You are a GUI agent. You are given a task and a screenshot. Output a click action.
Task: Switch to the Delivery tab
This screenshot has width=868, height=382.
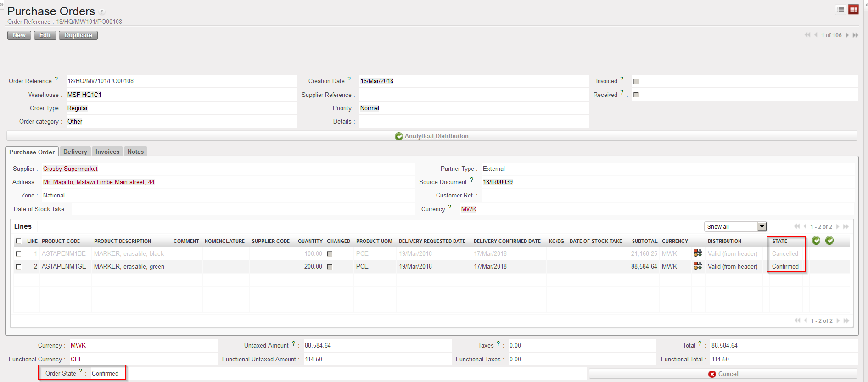[x=75, y=152]
